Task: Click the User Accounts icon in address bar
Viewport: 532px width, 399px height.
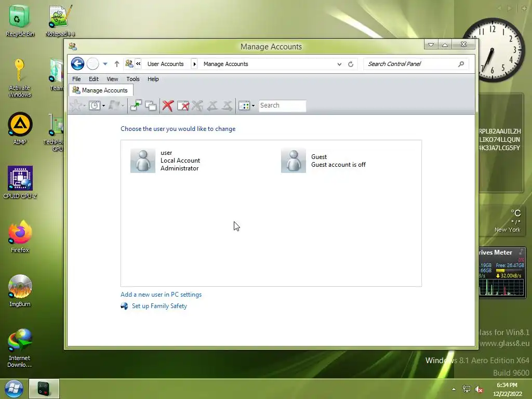Action: (x=129, y=63)
